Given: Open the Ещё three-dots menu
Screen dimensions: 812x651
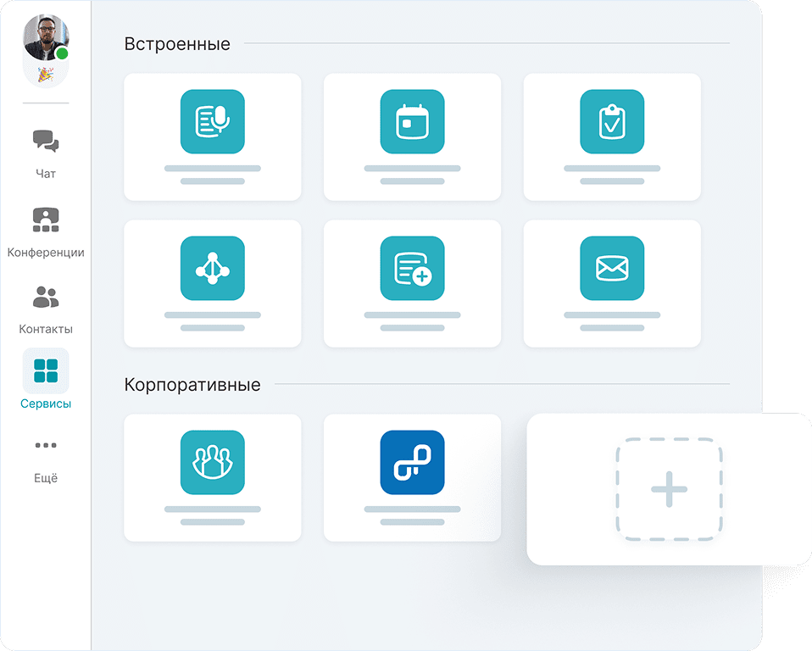Looking at the screenshot, I should click(x=46, y=461).
